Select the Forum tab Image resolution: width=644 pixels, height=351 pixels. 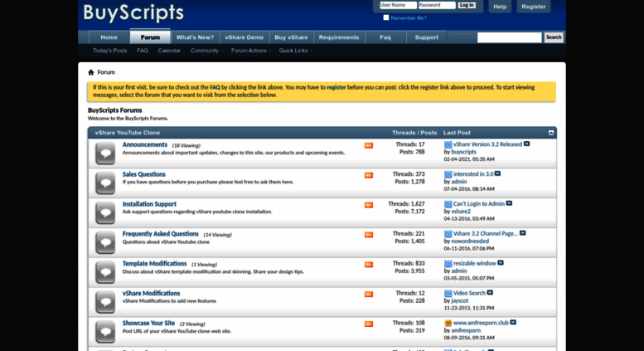150,37
